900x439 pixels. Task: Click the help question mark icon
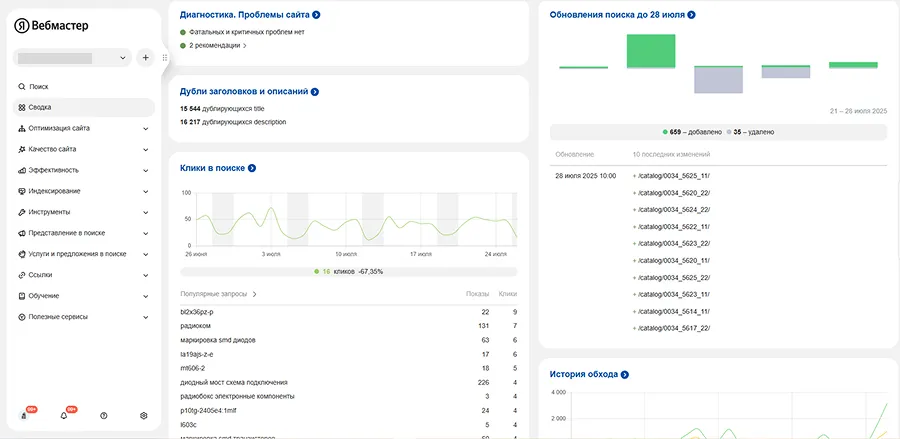[x=104, y=415]
